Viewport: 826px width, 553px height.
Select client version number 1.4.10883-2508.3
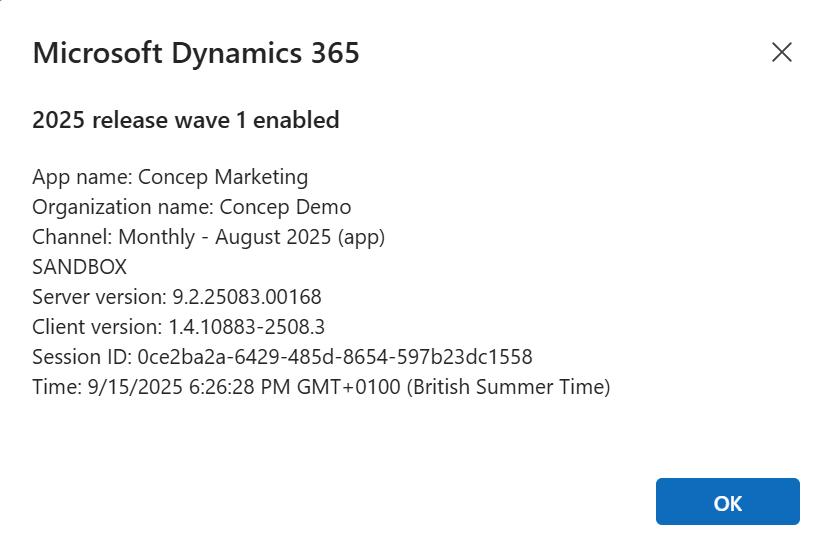pyautogui.click(x=248, y=326)
